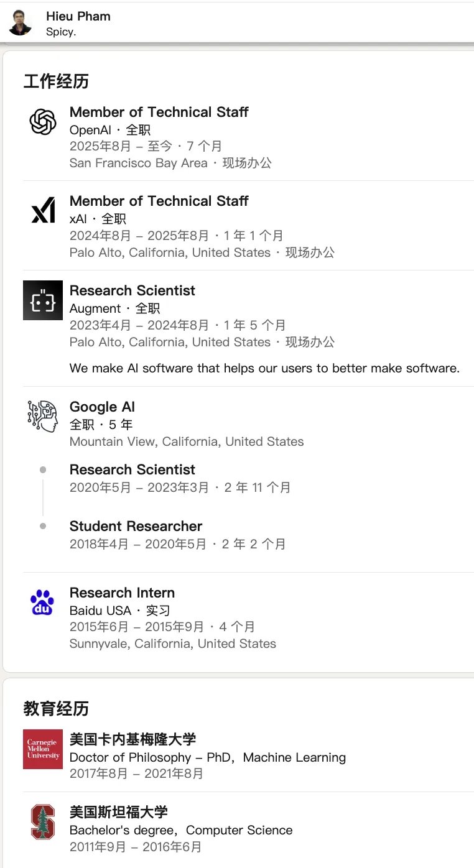Open the 美国卡内基梅隆大学 school entry
Image resolution: width=474 pixels, height=868 pixels.
tap(132, 739)
